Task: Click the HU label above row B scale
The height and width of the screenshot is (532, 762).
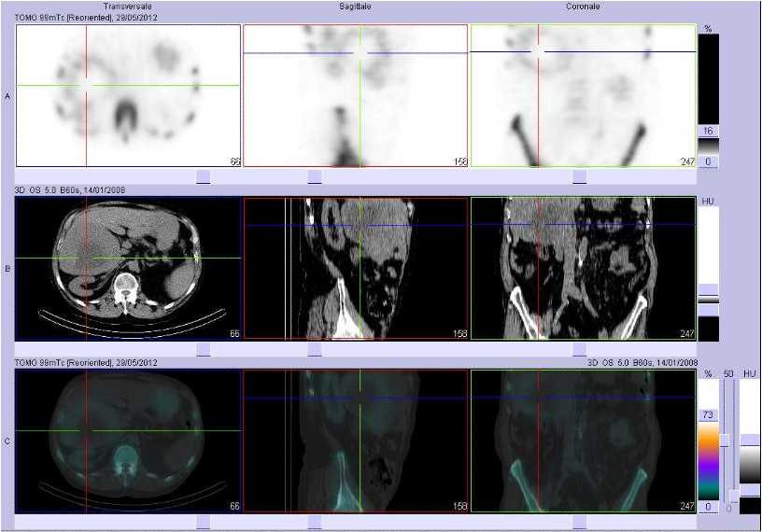Action: 708,201
